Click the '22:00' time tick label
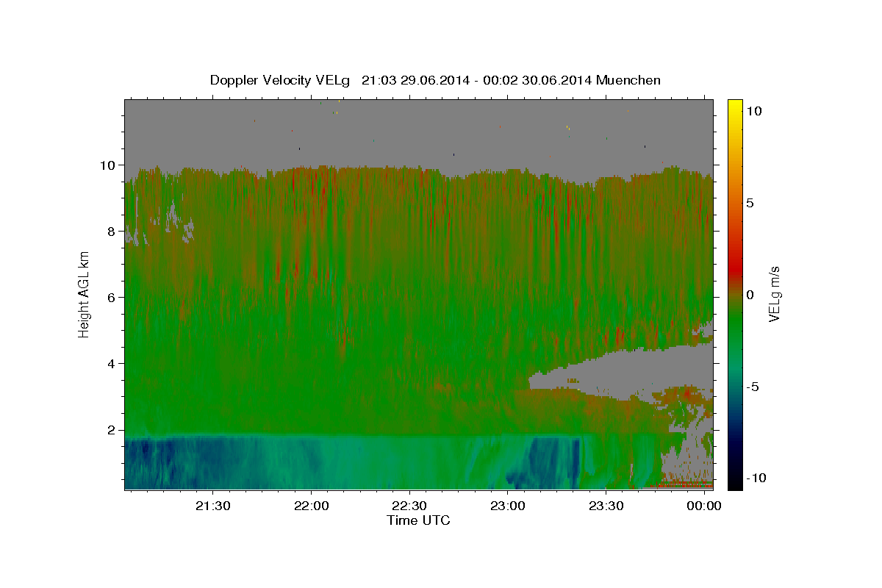 [311, 507]
